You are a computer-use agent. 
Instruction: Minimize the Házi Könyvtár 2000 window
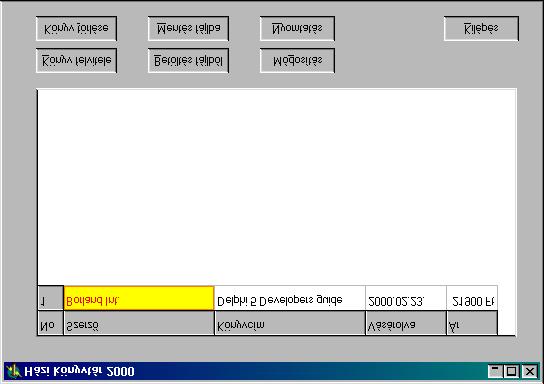click(495, 371)
